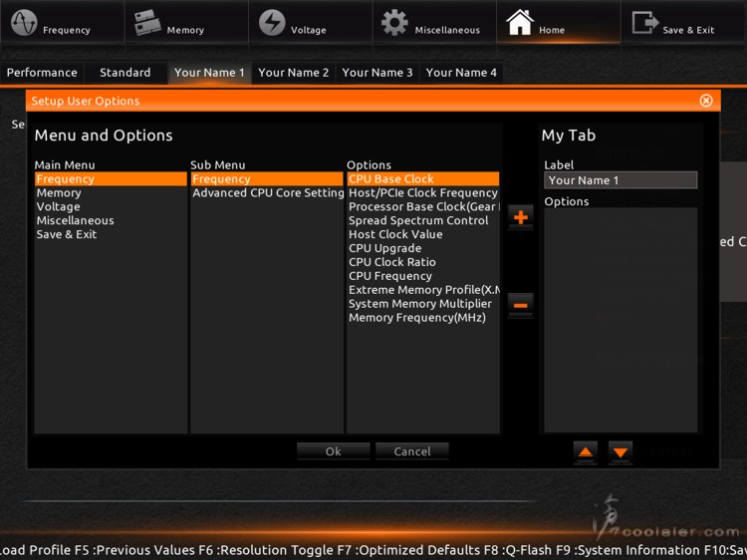Select the Memory Frequency(MHz) option
Viewport: 747px width, 560px height.
423,318
